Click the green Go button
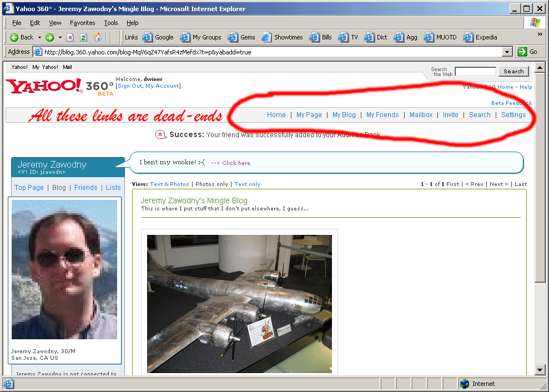This screenshot has width=549, height=392. (527, 52)
